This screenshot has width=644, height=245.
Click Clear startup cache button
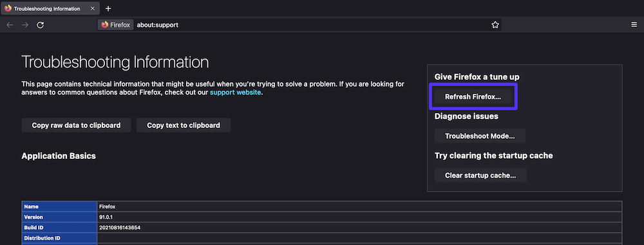coord(480,176)
